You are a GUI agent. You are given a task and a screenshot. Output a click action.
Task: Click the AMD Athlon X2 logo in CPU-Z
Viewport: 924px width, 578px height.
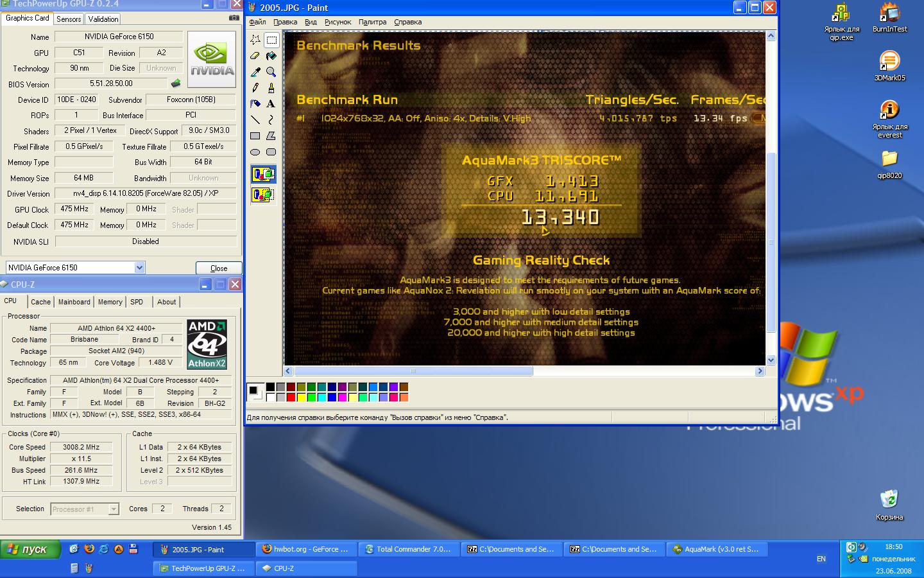pyautogui.click(x=207, y=344)
